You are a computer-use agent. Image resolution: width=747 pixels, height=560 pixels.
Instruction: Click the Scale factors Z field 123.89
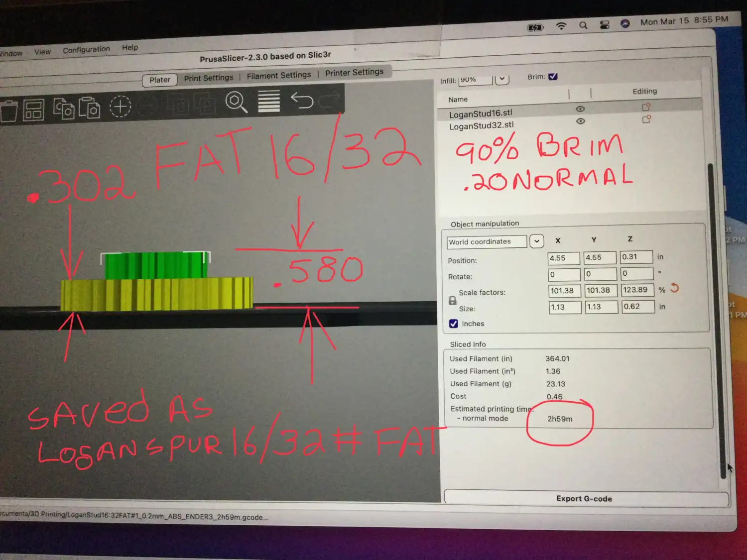pos(637,290)
